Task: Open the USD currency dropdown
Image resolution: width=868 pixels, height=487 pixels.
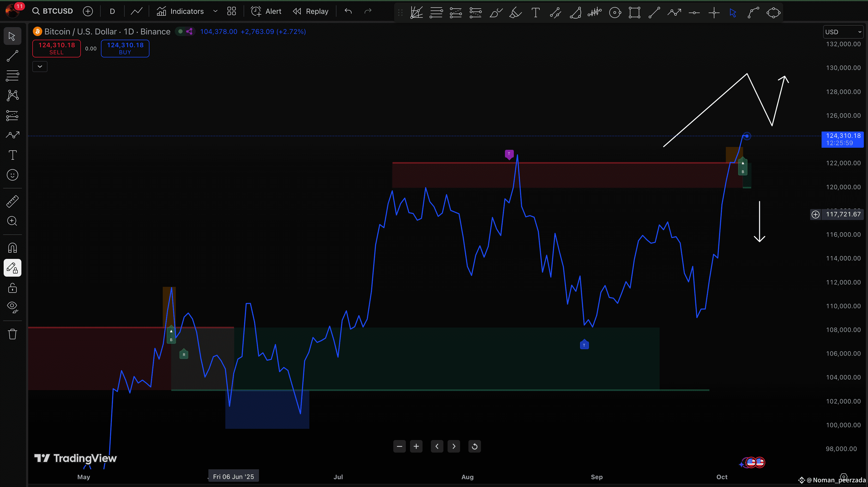Action: (843, 32)
